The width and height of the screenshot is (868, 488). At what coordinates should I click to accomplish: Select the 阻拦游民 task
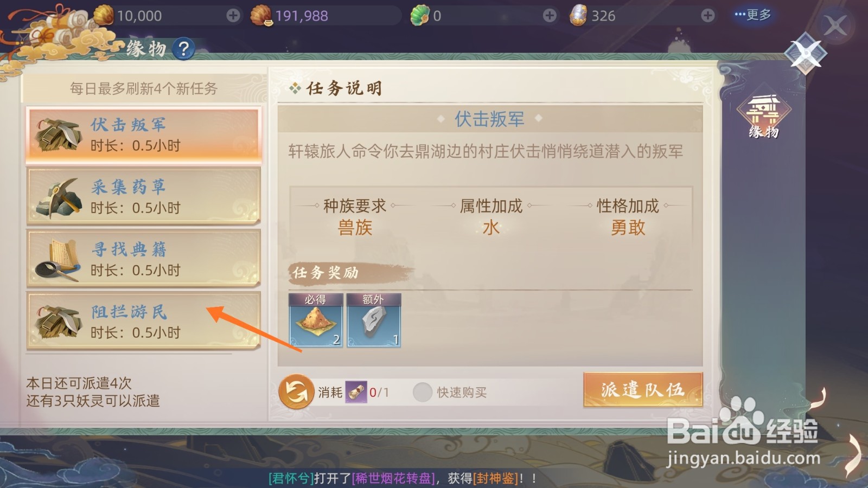click(x=144, y=321)
